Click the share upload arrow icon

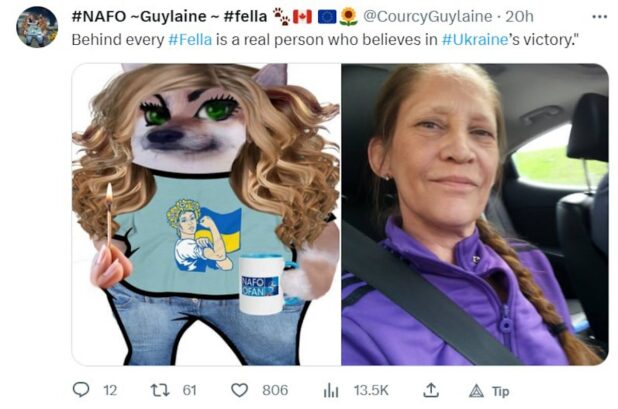[431, 390]
